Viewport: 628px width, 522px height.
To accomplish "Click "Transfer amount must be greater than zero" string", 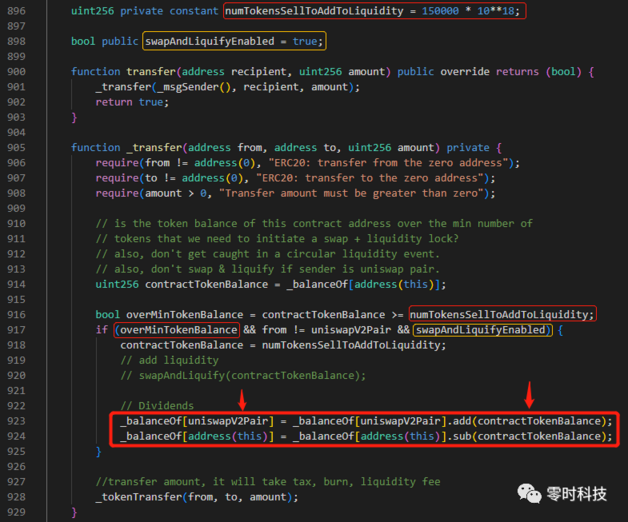I will pos(351,193).
